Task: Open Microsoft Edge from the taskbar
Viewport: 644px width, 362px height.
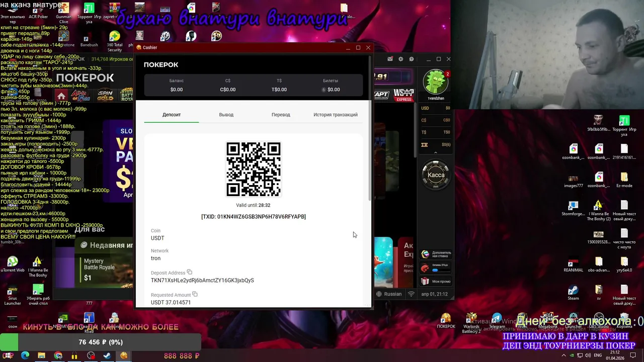Action: coord(25,355)
